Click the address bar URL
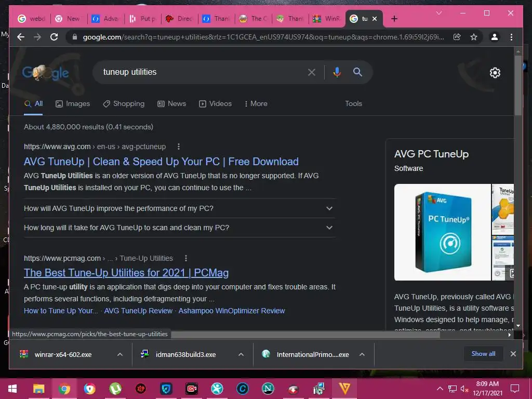 pos(263,37)
